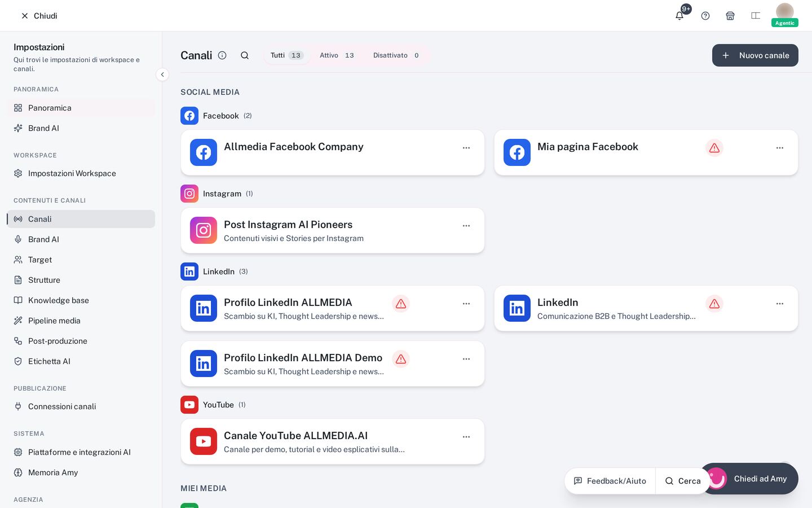The height and width of the screenshot is (508, 812).
Task: Open the Canale YouTube ALLMEDIA.AI card
Action: 333,441
